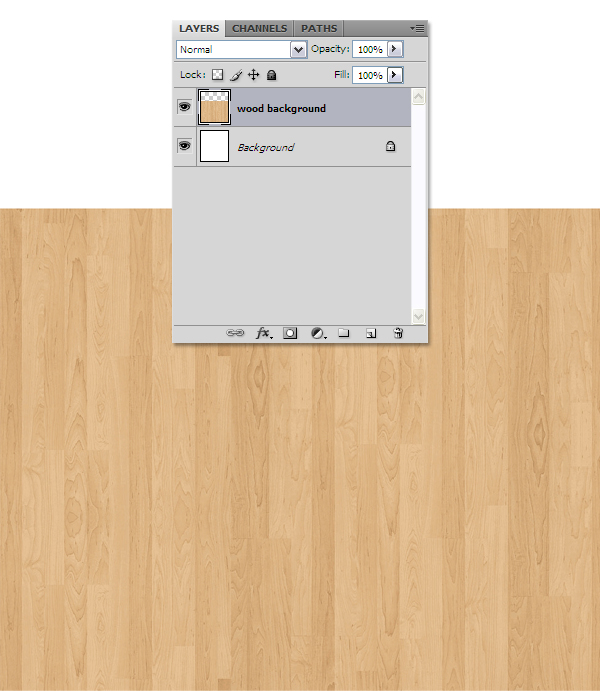
Task: Hide the wood background layer
Action: click(185, 107)
